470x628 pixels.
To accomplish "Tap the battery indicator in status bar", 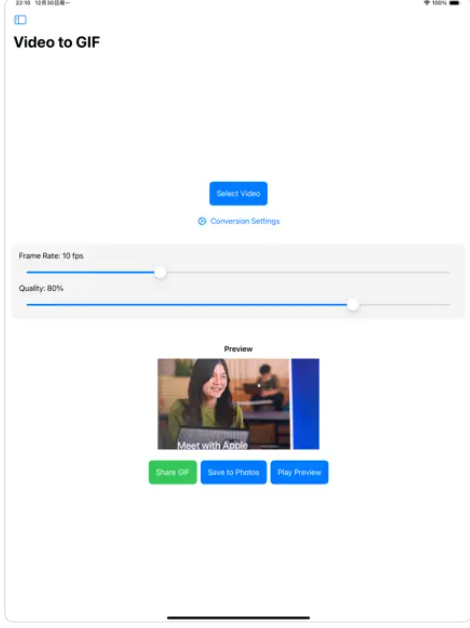I will (x=454, y=3).
